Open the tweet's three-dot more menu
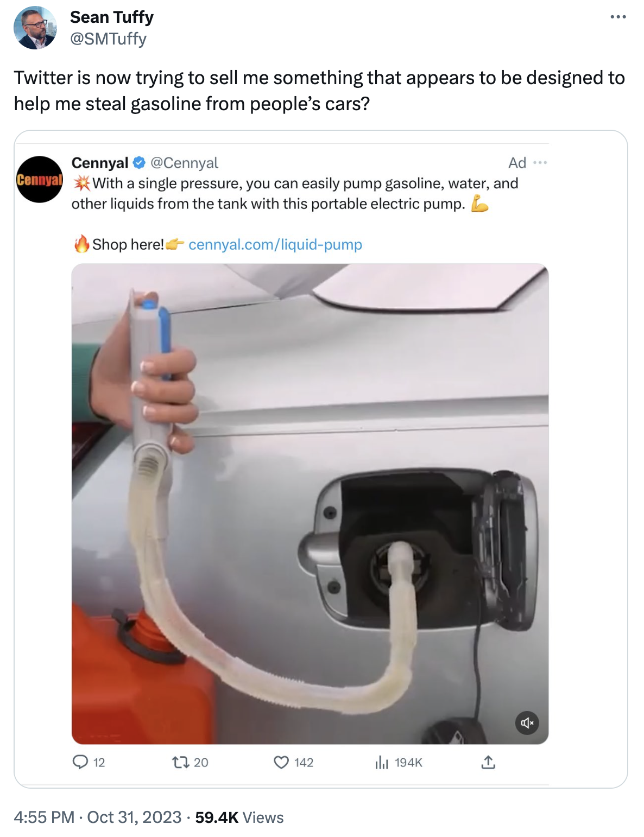This screenshot has width=644, height=837. [618, 17]
